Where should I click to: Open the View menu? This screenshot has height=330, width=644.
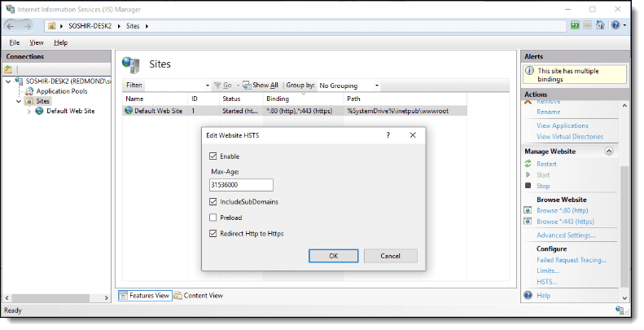[37, 42]
